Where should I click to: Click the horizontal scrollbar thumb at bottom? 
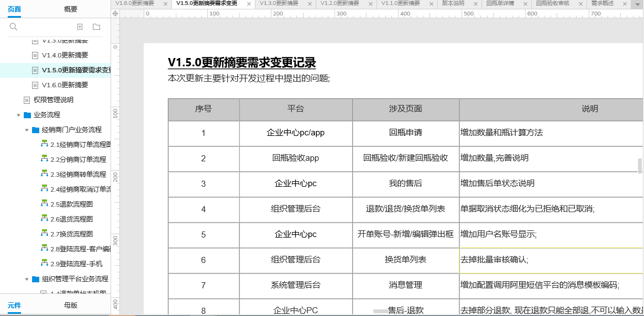click(380, 312)
